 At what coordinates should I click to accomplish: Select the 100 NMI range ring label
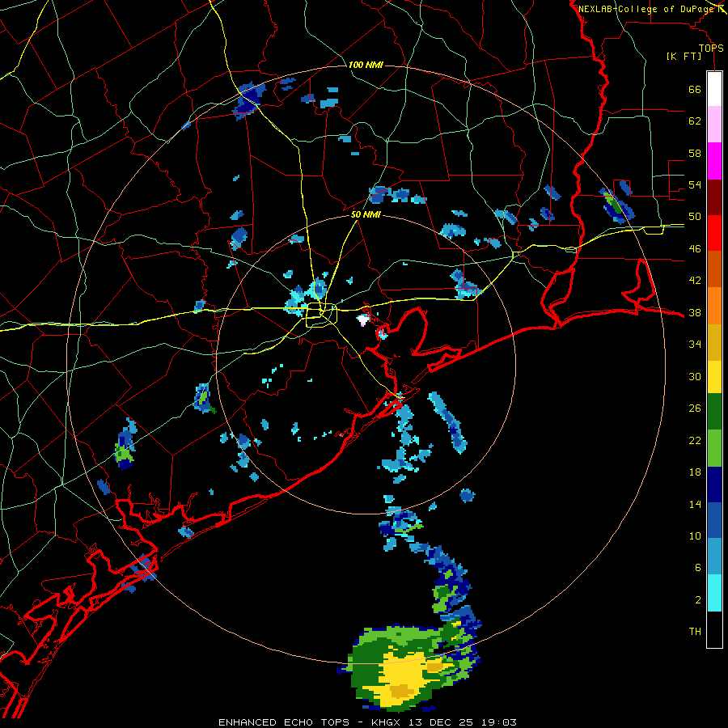366,65
